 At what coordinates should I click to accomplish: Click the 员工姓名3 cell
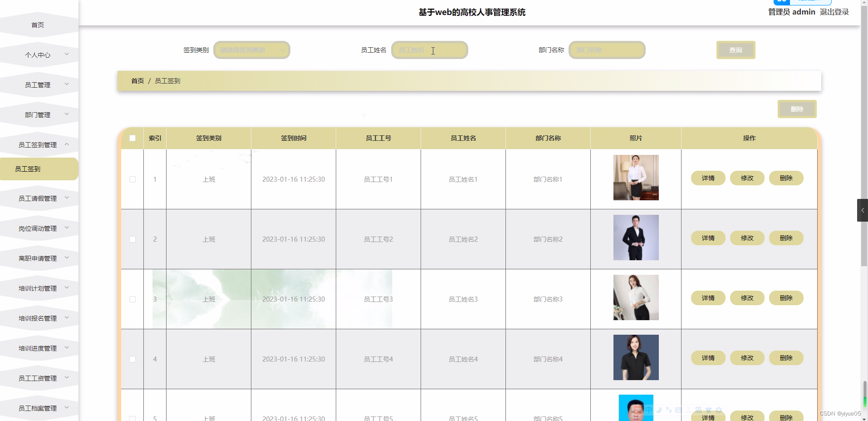(463, 299)
